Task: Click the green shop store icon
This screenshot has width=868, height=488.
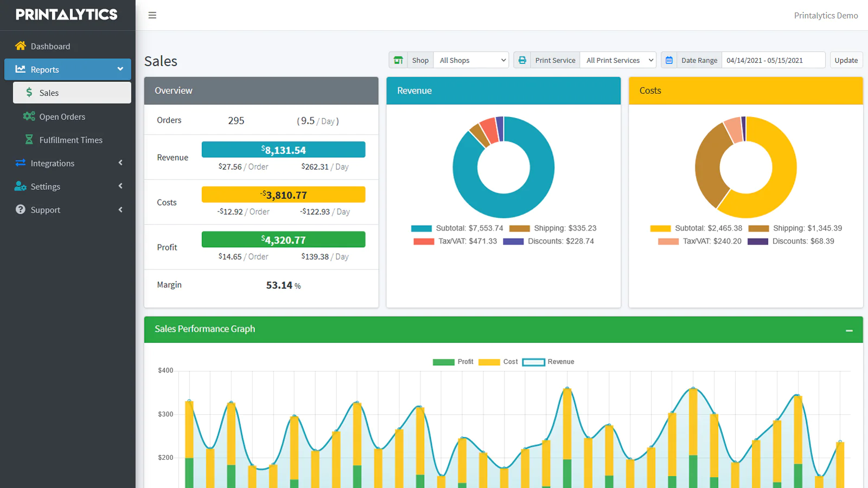Action: 398,60
